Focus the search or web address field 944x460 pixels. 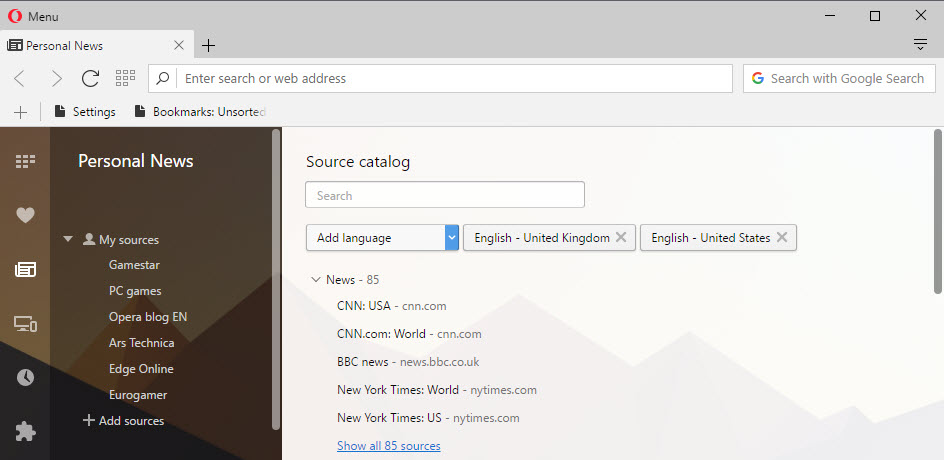(440, 78)
